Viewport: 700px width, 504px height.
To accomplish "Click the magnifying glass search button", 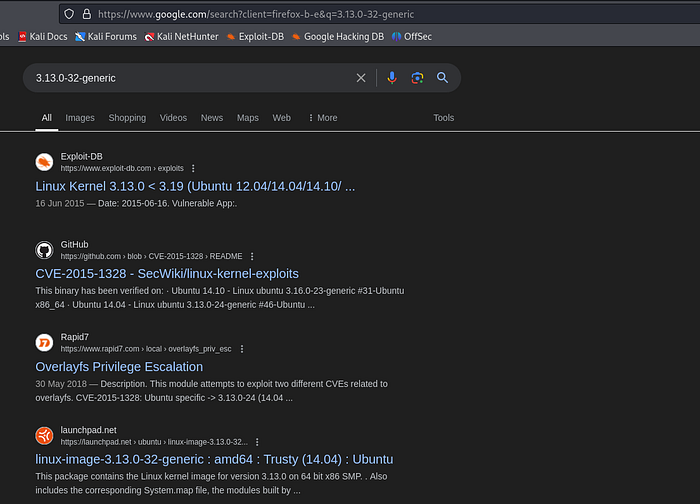I will tap(442, 78).
